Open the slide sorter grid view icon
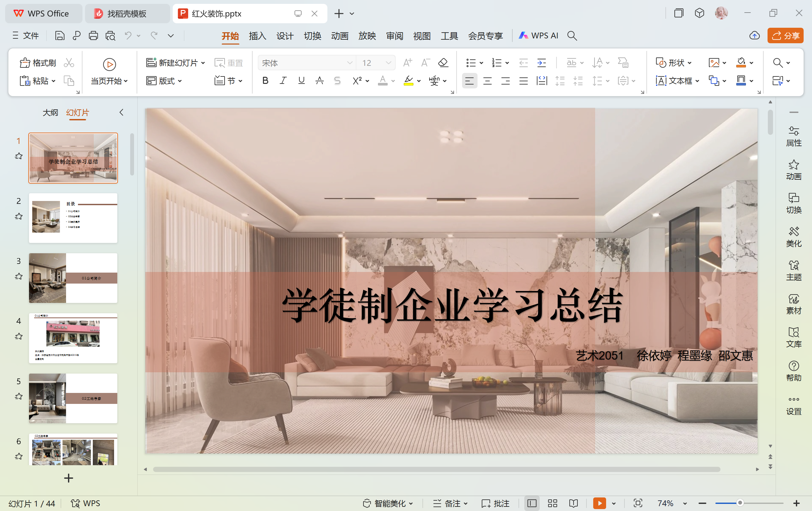The height and width of the screenshot is (511, 812). [x=552, y=503]
